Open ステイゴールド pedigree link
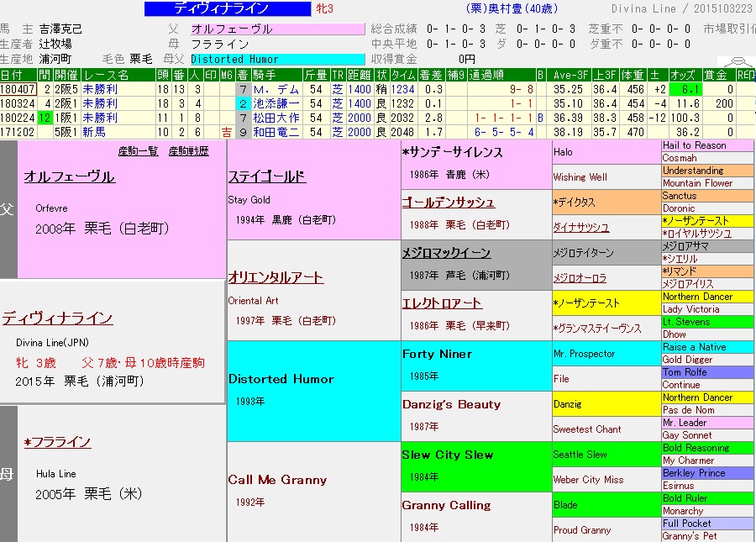Viewport: 756px width, 542px height. 266,176
